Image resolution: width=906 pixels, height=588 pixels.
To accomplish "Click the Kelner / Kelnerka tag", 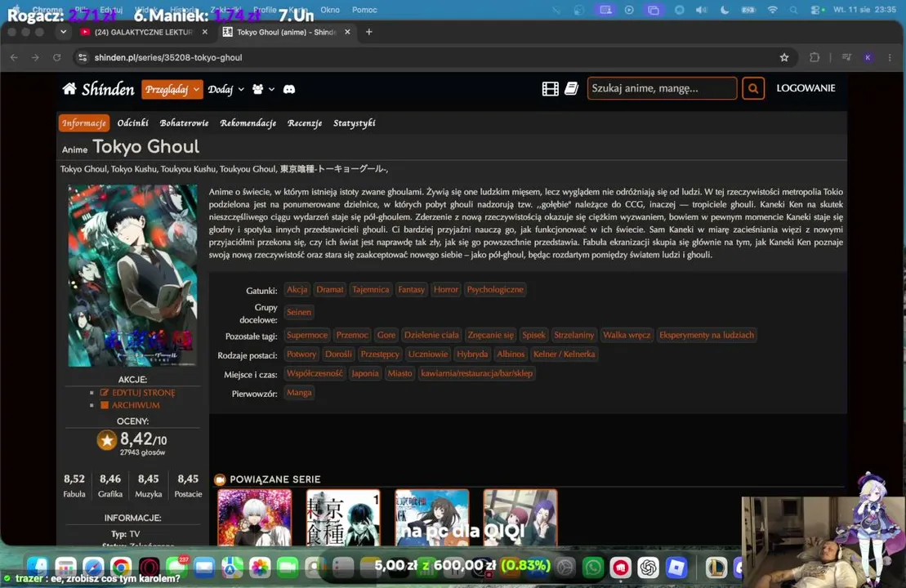I will click(x=564, y=354).
